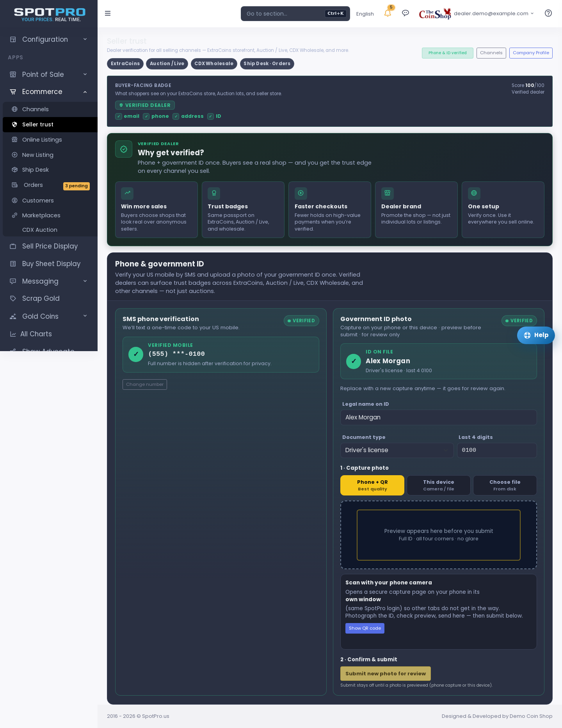
Task: Expand the Configuration menu chevron
Action: pyautogui.click(x=85, y=39)
